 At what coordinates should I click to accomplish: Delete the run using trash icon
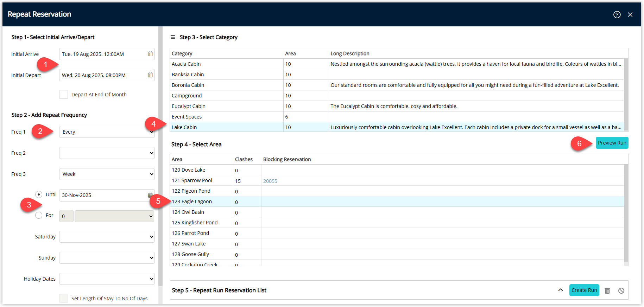point(607,290)
